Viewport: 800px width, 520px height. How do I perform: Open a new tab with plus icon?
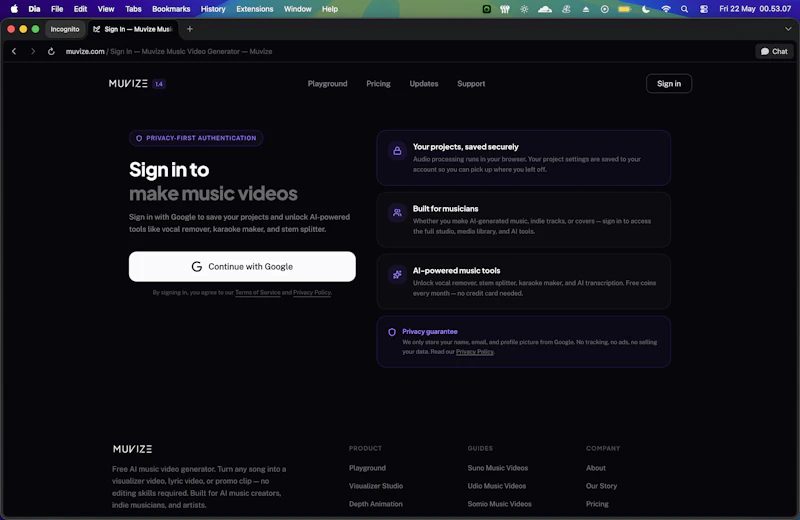click(189, 29)
